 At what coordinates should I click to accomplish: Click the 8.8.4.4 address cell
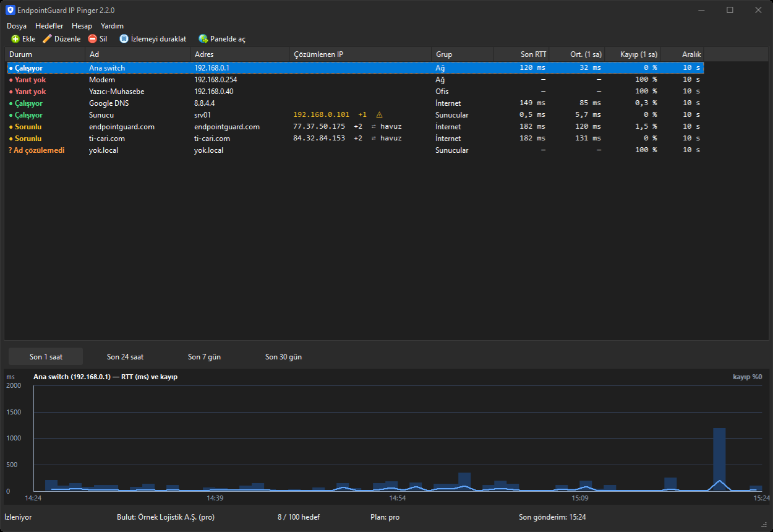[x=205, y=103]
